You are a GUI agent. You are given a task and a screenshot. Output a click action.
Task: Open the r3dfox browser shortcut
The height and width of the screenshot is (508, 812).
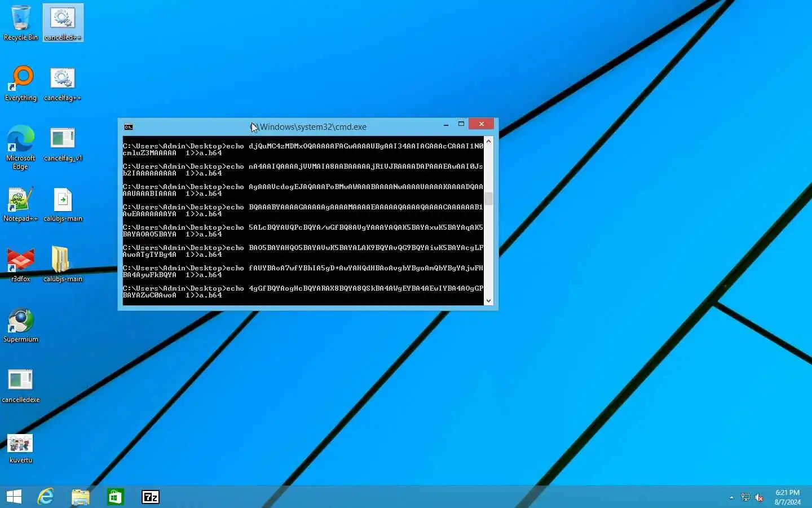click(x=21, y=265)
